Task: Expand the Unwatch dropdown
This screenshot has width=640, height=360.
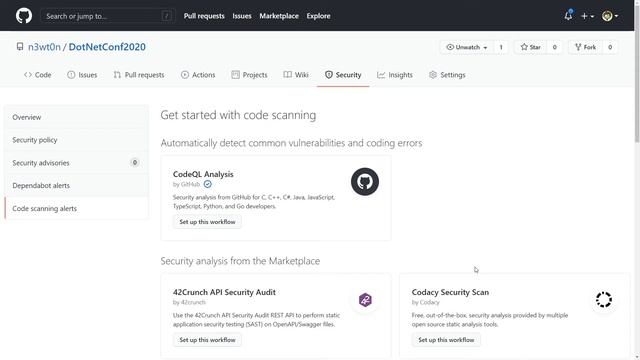Action: pyautogui.click(x=467, y=47)
